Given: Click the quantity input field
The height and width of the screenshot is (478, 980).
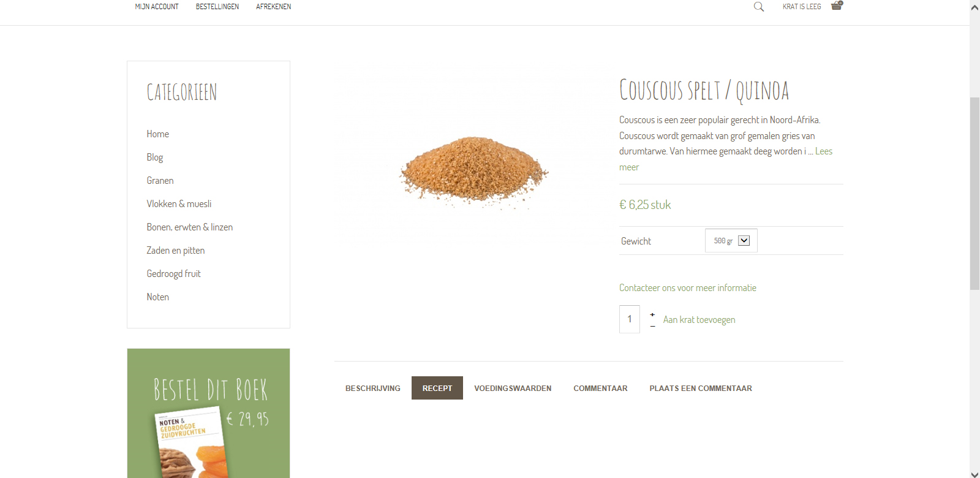Looking at the screenshot, I should tap(630, 319).
